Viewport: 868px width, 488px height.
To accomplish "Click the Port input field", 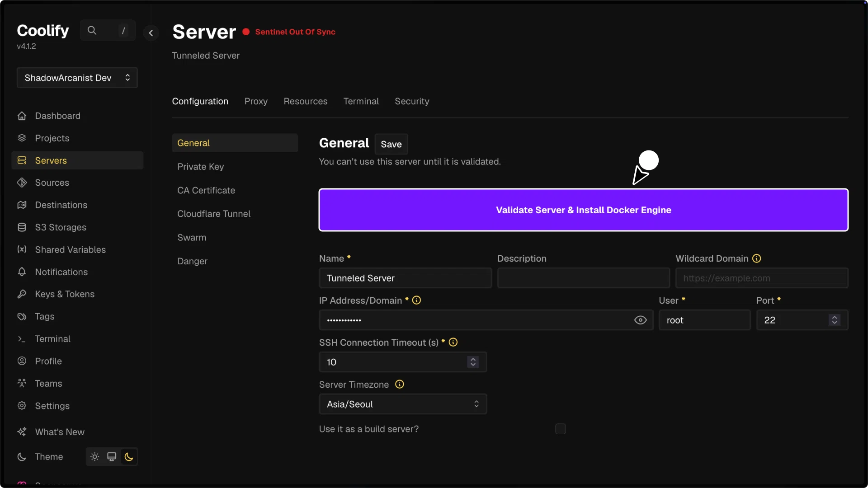I will click(802, 320).
